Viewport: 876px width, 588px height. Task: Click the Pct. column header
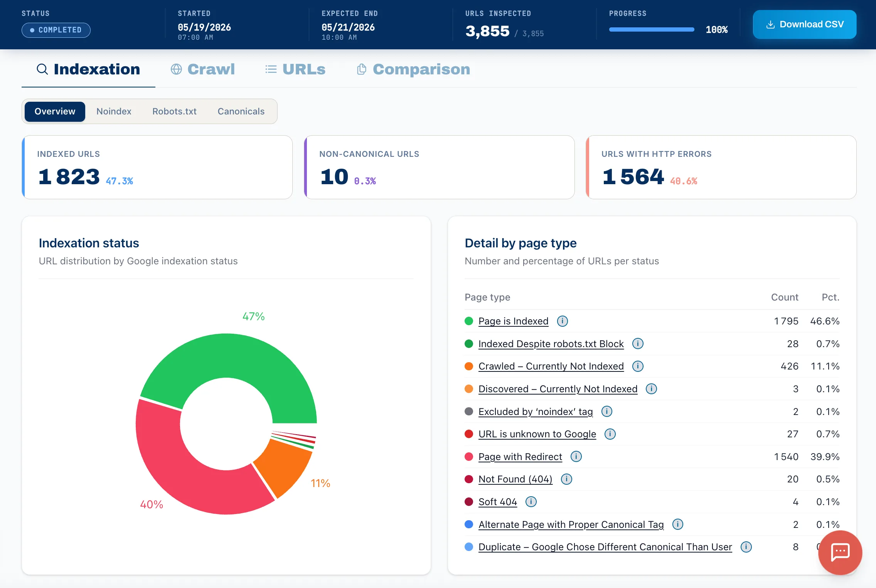[831, 297]
